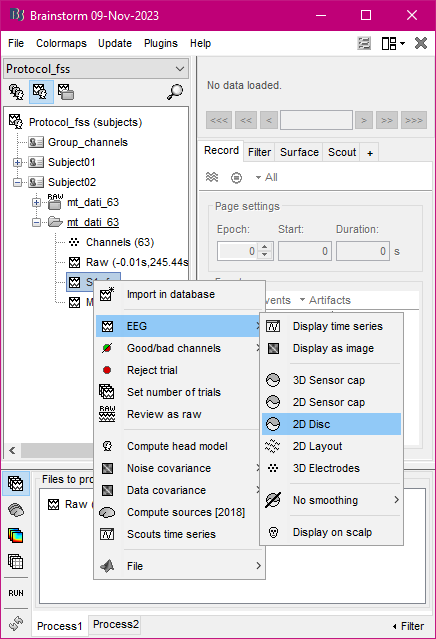Screen dimensions: 436x639
Task: Choose Import in database
Action: [179, 295]
